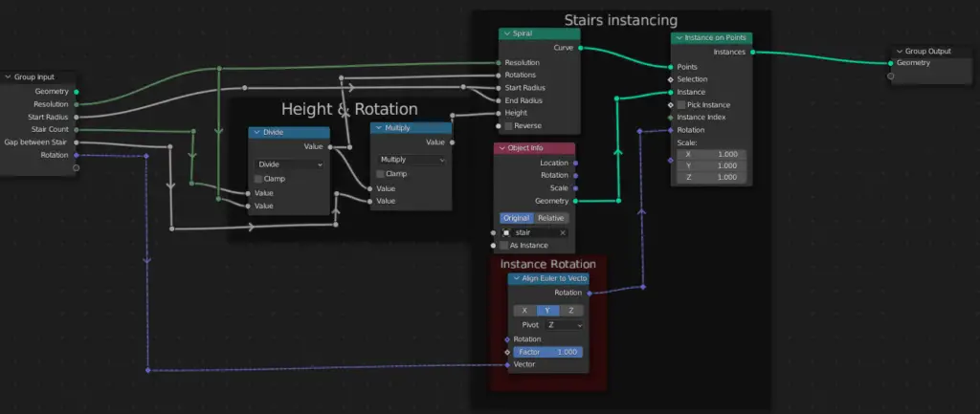
Task: Click the Gap between Stair output socket
Action: click(77, 142)
